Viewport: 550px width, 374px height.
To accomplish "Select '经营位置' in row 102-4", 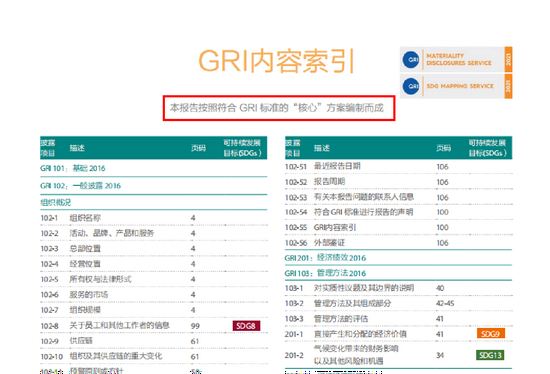I will tap(85, 264).
